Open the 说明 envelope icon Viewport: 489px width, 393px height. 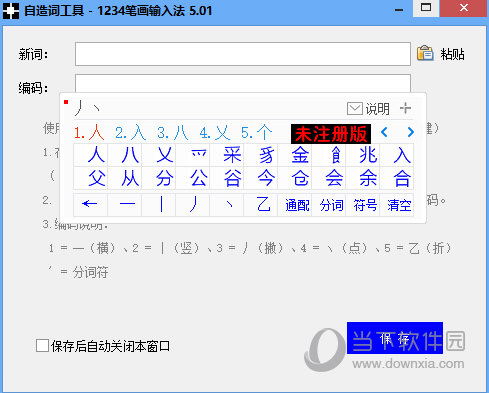point(355,109)
